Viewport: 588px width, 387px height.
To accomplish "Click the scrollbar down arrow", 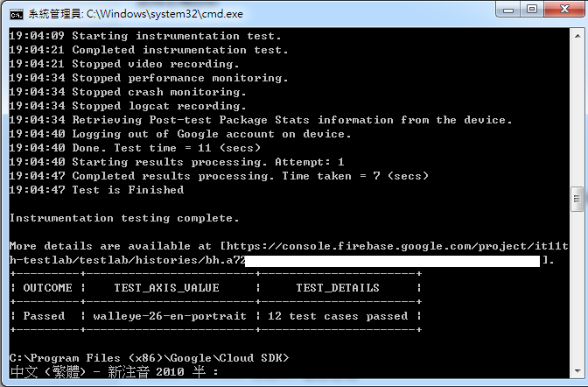I will click(577, 371).
